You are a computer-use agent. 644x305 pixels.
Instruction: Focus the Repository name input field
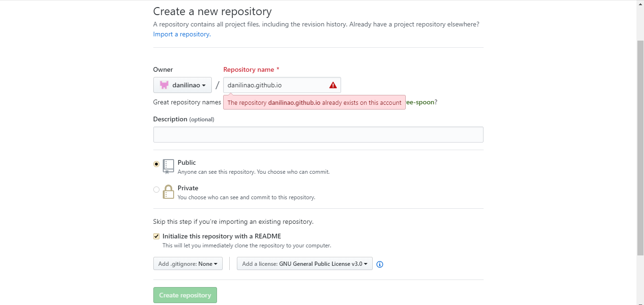276,85
